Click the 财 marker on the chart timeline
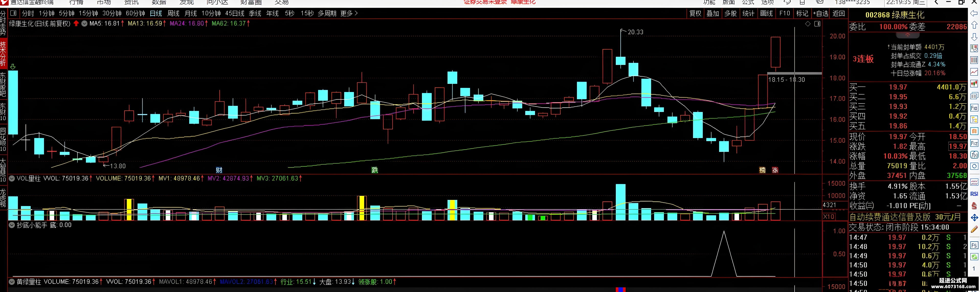This screenshot has height=292, width=980. pyautogui.click(x=219, y=170)
